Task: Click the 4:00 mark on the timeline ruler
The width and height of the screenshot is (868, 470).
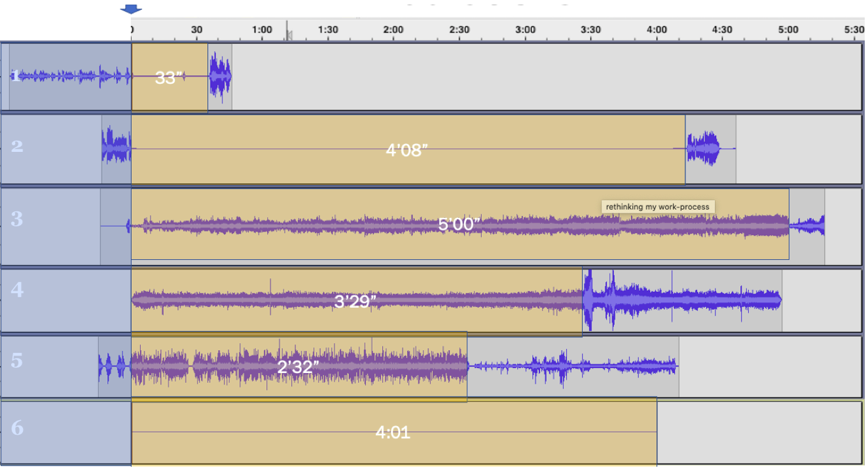Action: click(x=657, y=29)
